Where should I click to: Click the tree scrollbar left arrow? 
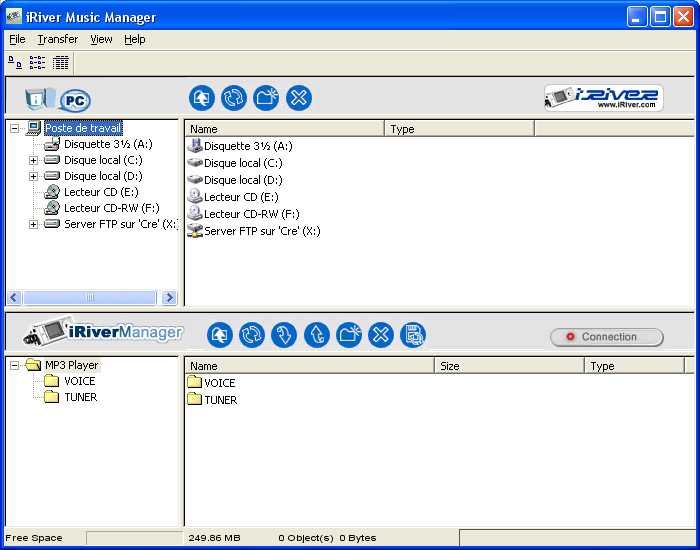coord(14,297)
